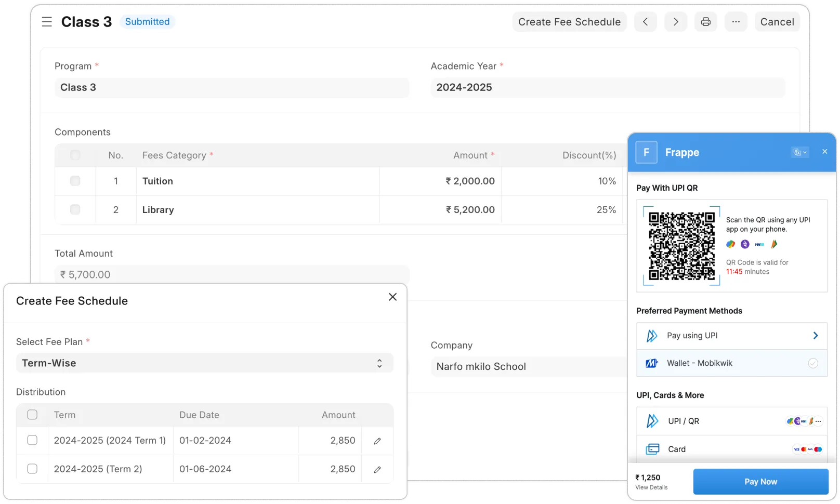
Task: Navigate to the previous record with back arrow
Action: (646, 21)
